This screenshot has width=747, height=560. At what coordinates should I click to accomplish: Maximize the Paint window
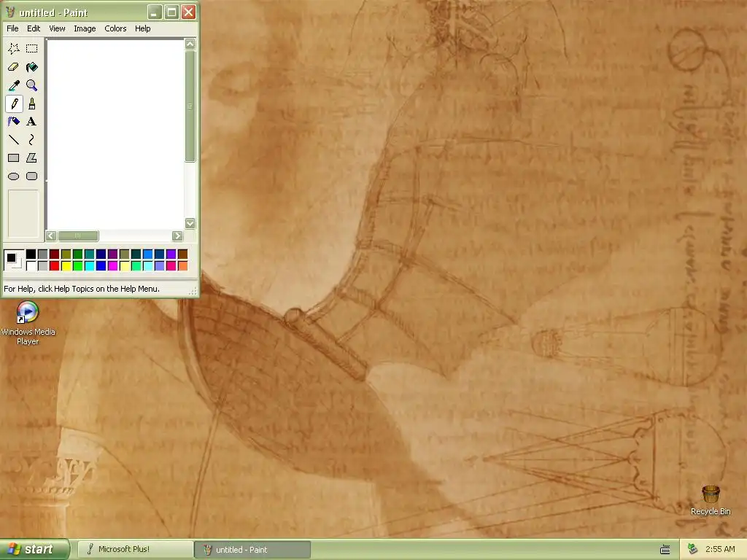click(171, 12)
